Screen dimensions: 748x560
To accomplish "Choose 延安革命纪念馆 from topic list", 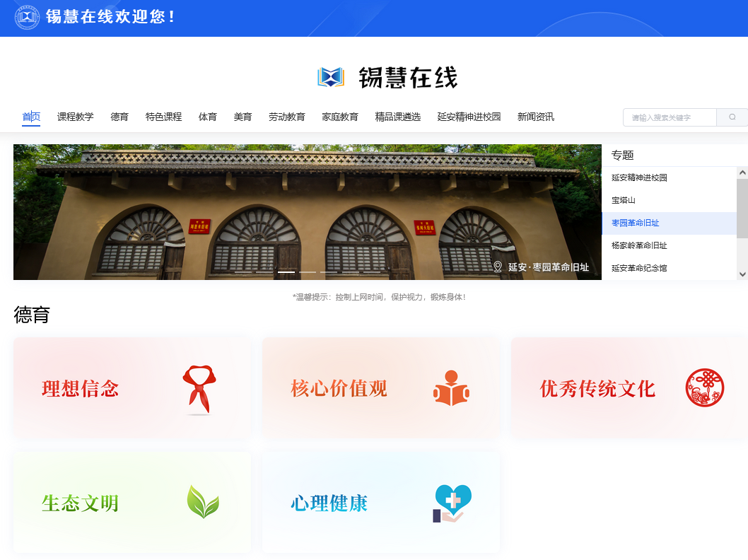I will pos(639,268).
